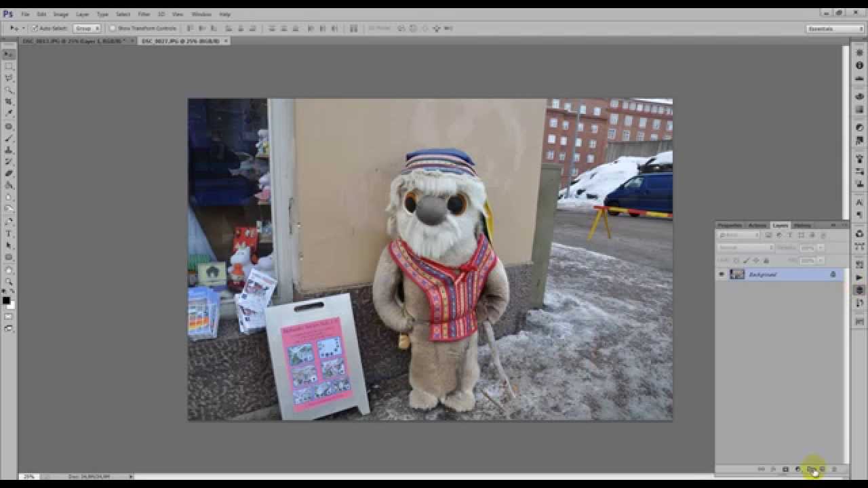Image resolution: width=868 pixels, height=488 pixels.
Task: Click the link layers icon in Layers panel
Action: click(761, 469)
